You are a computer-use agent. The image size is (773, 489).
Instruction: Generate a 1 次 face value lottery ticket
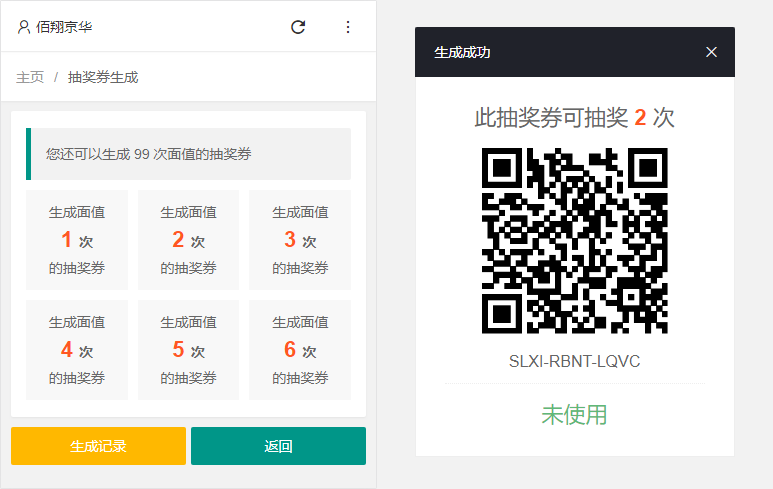click(x=77, y=240)
